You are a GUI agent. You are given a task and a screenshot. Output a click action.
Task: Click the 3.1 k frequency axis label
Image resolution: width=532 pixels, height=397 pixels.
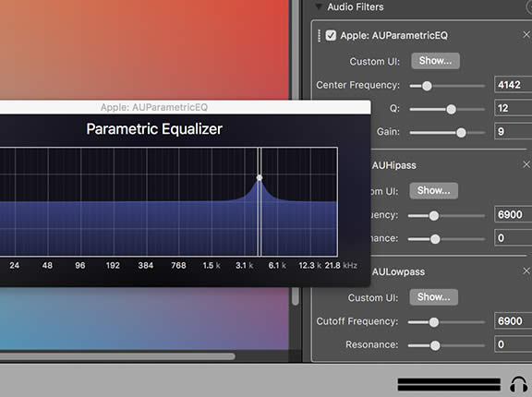(x=244, y=266)
